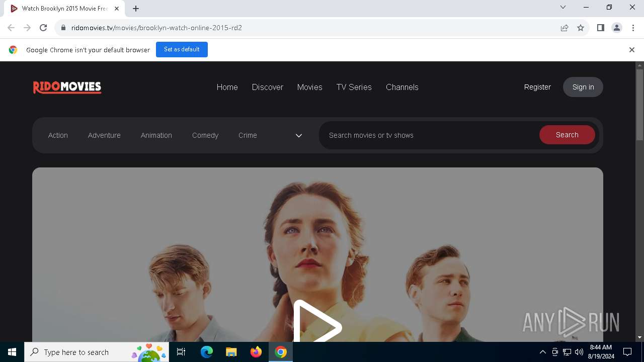This screenshot has height=362, width=644.
Task: Launch Microsoft Edge from taskbar
Action: tap(207, 352)
